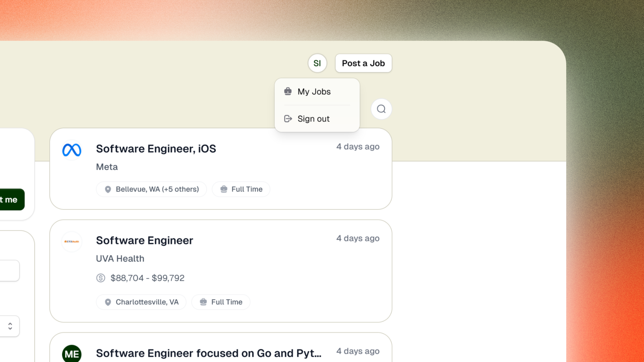The height and width of the screenshot is (362, 644).
Task: Click the salary circle icon on UVA listing
Action: pyautogui.click(x=101, y=278)
